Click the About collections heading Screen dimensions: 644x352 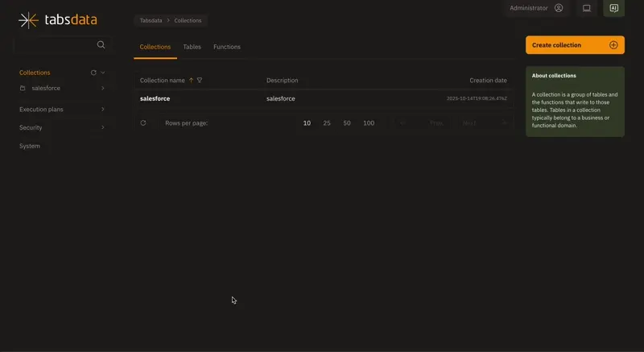[554, 76]
